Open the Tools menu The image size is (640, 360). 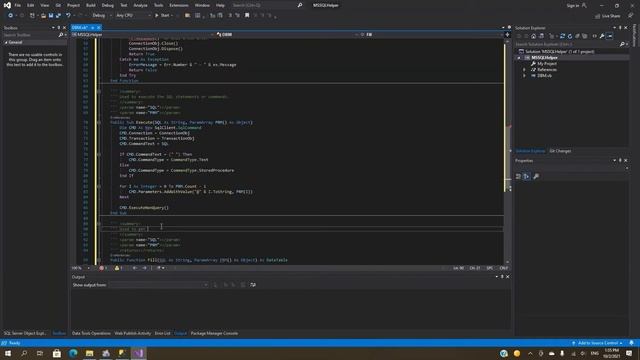coord(158,5)
